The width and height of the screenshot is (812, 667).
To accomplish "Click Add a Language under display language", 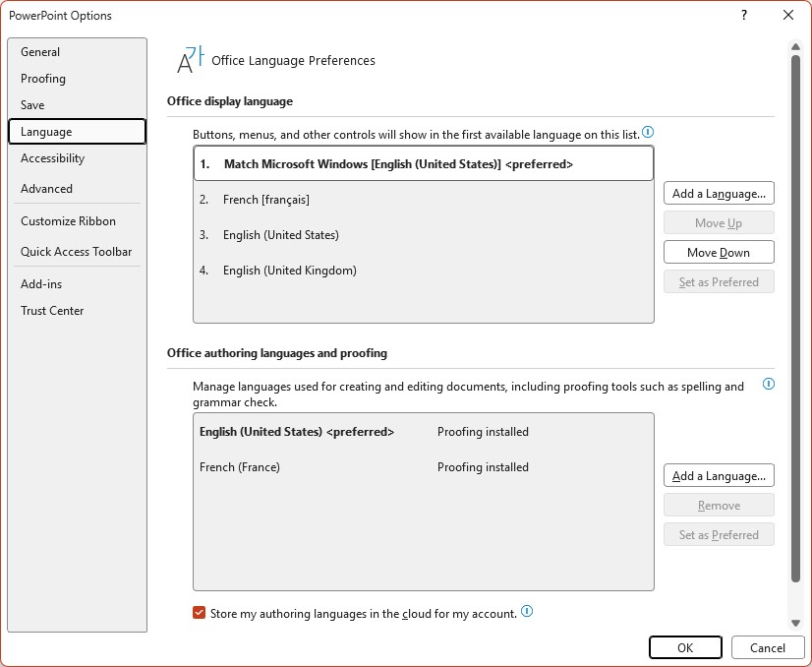I will pos(719,193).
